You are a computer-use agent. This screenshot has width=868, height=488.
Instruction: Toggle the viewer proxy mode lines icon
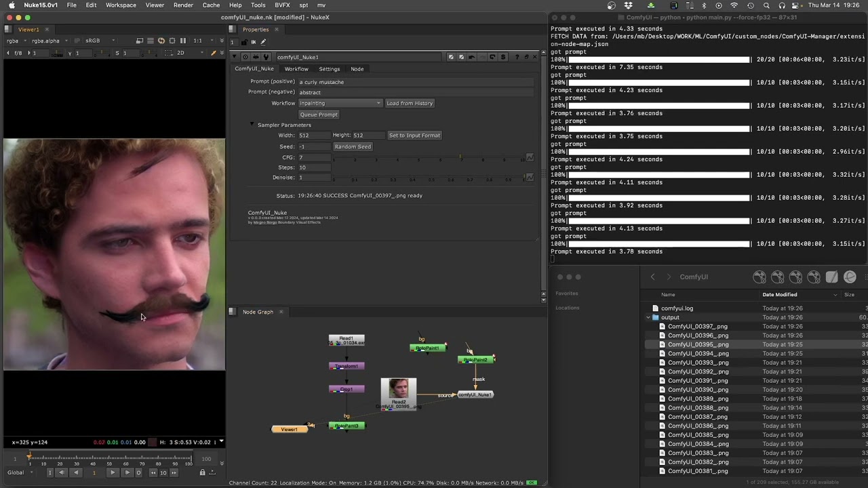point(151,41)
